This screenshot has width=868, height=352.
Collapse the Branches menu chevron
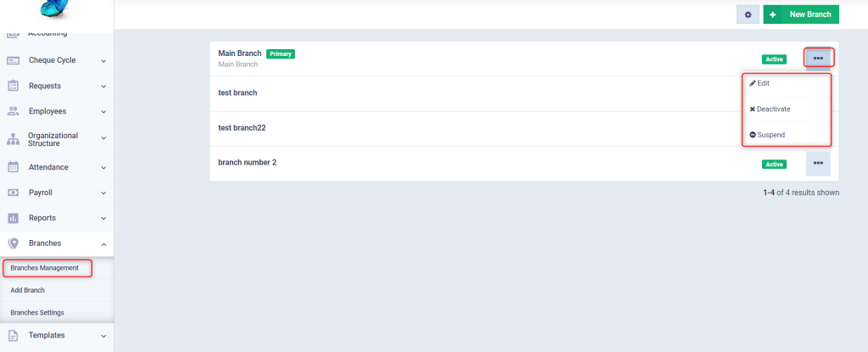103,244
